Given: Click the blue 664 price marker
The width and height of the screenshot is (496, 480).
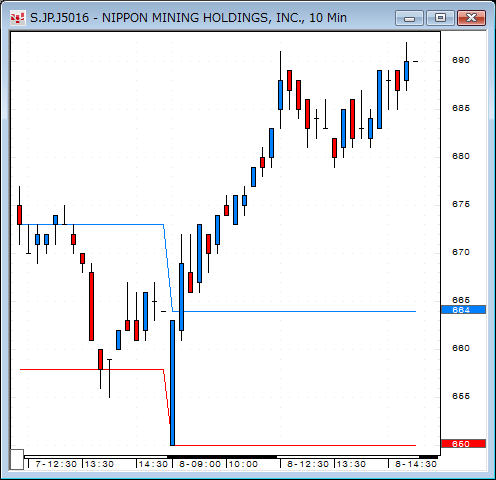Looking at the screenshot, I should [x=463, y=310].
